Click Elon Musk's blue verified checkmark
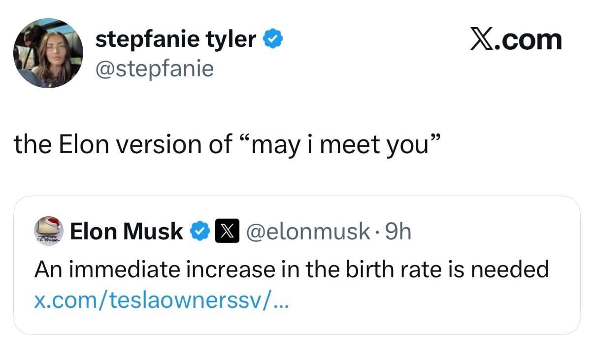Viewport: 594px width, 364px height. (x=199, y=231)
